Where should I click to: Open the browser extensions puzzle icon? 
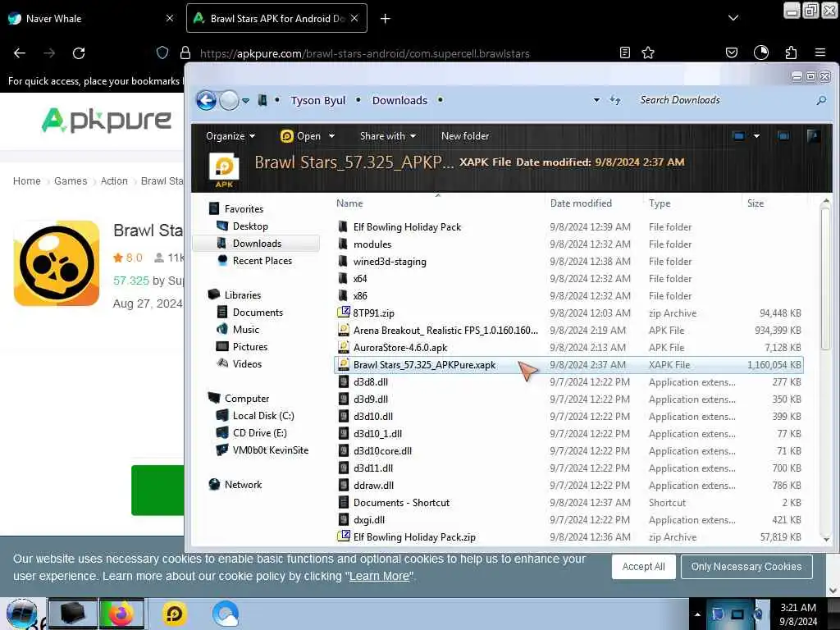tap(791, 52)
